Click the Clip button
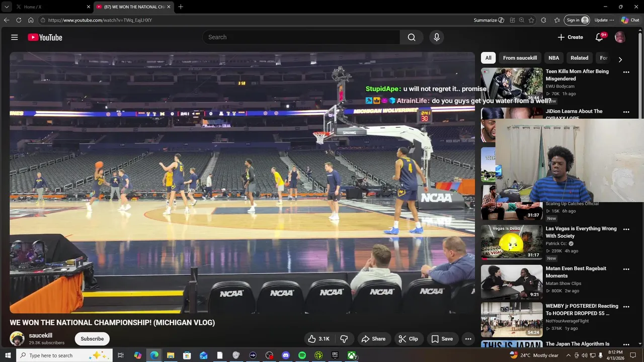The width and height of the screenshot is (644, 362). (x=408, y=339)
